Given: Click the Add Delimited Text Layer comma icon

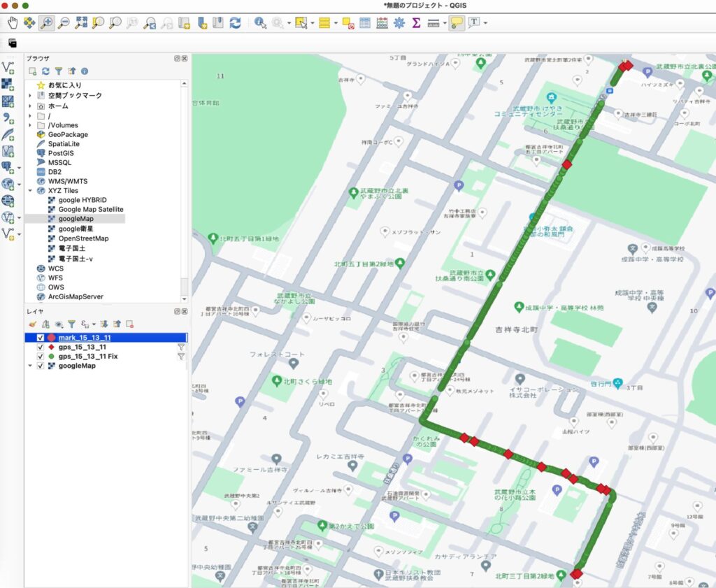Looking at the screenshot, I should [x=8, y=117].
